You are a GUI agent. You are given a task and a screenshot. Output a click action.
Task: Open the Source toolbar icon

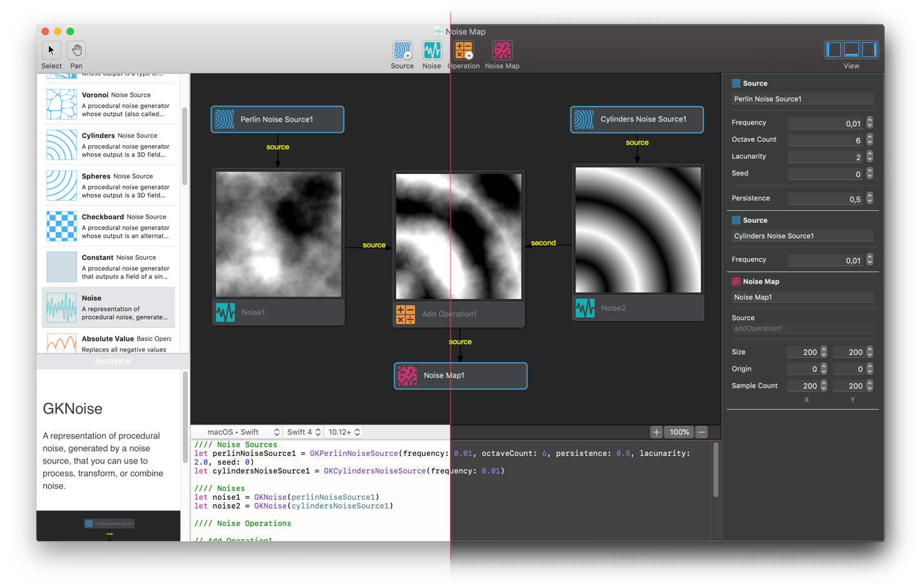click(x=402, y=50)
